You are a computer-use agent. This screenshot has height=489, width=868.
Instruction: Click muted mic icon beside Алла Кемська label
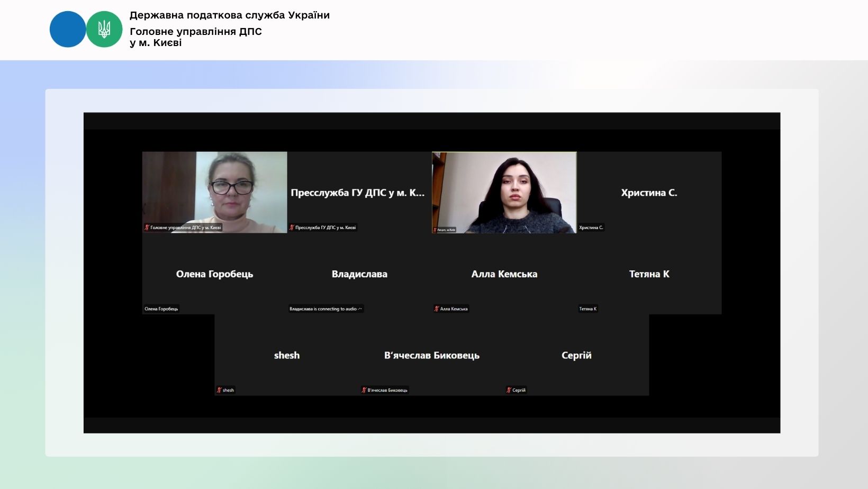437,309
